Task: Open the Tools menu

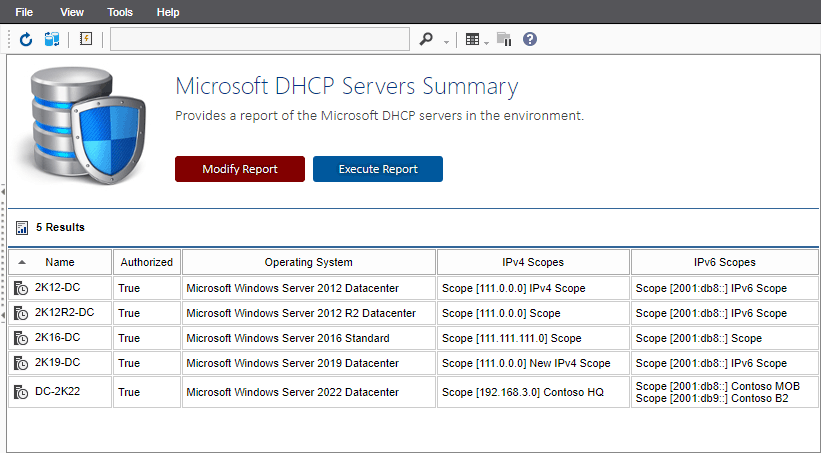Action: [x=120, y=12]
